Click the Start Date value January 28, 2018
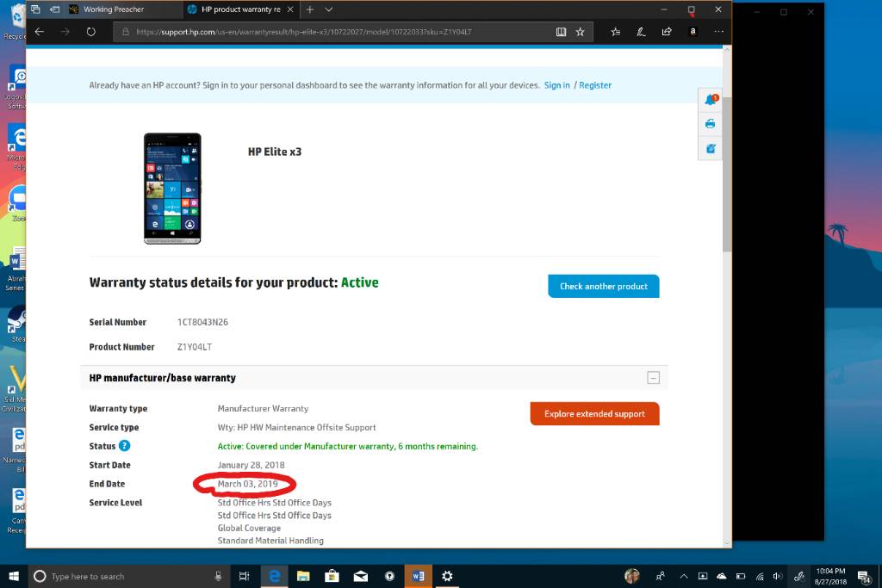882x588 pixels. click(x=251, y=465)
